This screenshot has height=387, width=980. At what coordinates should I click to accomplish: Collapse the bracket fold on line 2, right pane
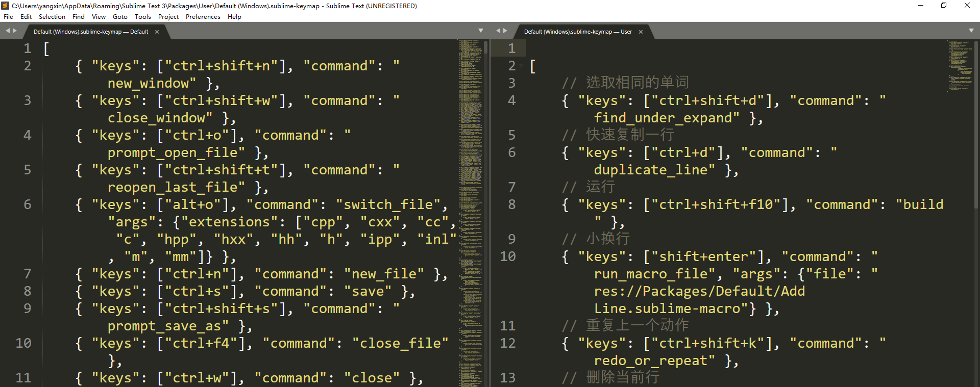pyautogui.click(x=522, y=66)
